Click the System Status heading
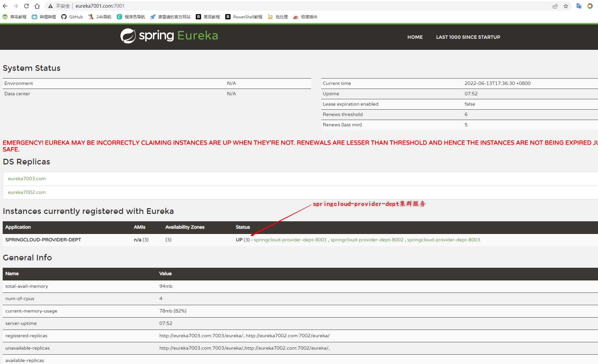 coord(31,68)
